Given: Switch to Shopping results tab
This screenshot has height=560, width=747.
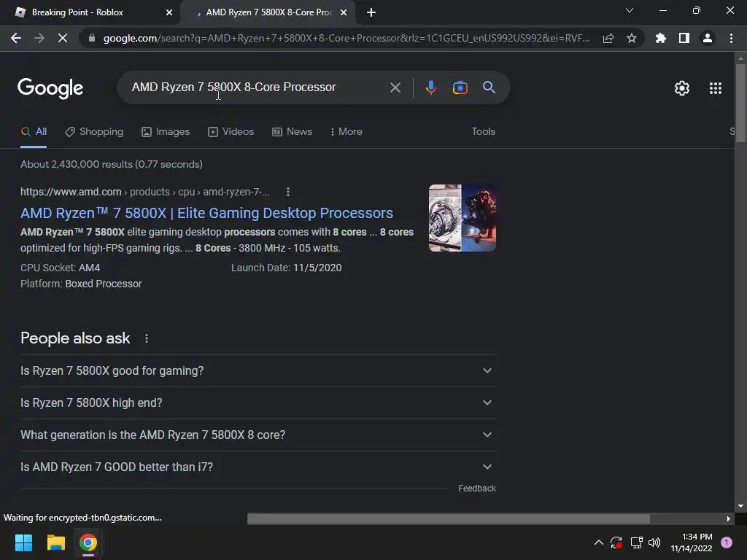Looking at the screenshot, I should click(x=94, y=131).
